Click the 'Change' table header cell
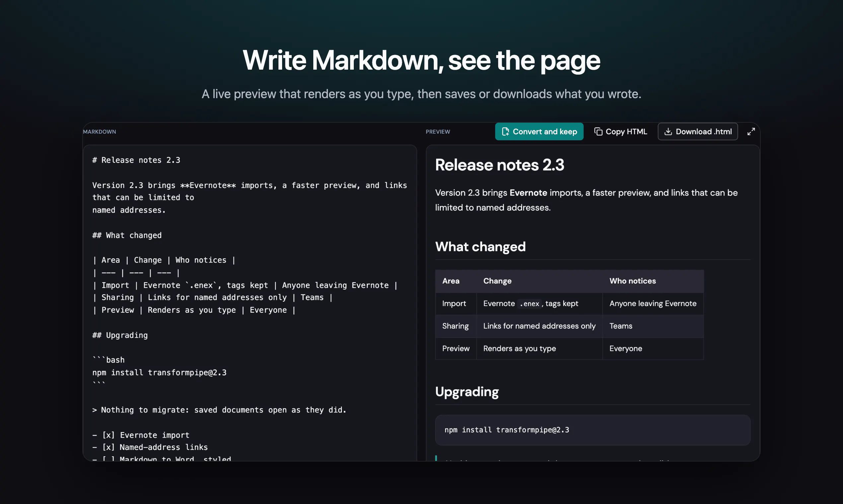Image resolution: width=843 pixels, height=504 pixels. click(539, 281)
